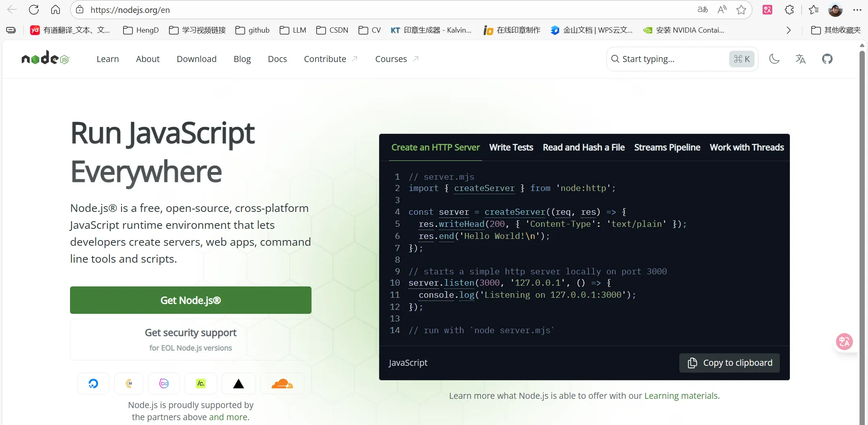Open the Node.js GitHub repository icon
The image size is (868, 425).
[827, 59]
